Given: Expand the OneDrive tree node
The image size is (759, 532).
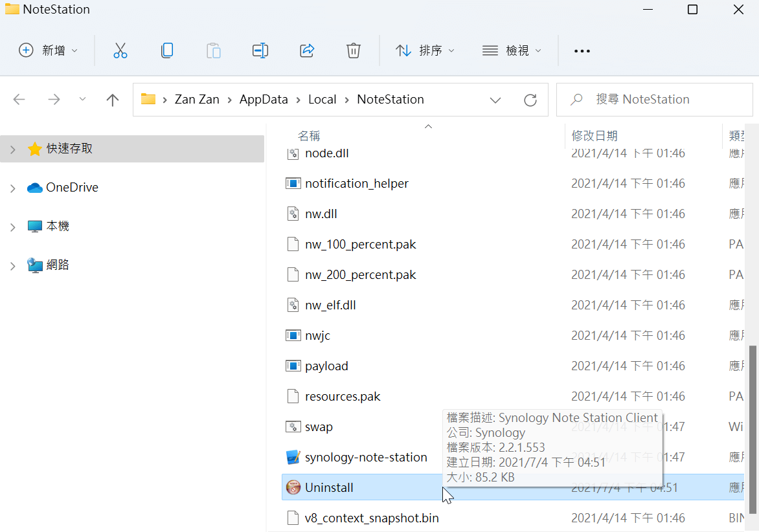Looking at the screenshot, I should [13, 188].
